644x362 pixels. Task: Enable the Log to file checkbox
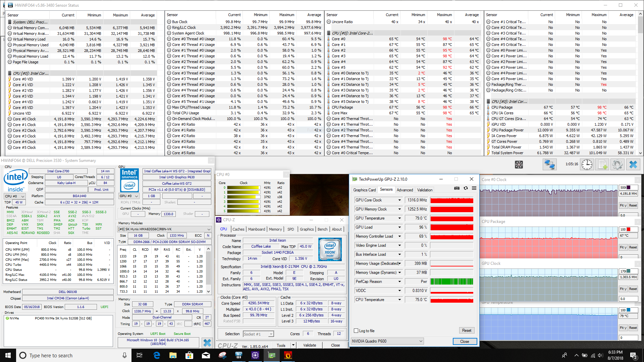(x=356, y=331)
